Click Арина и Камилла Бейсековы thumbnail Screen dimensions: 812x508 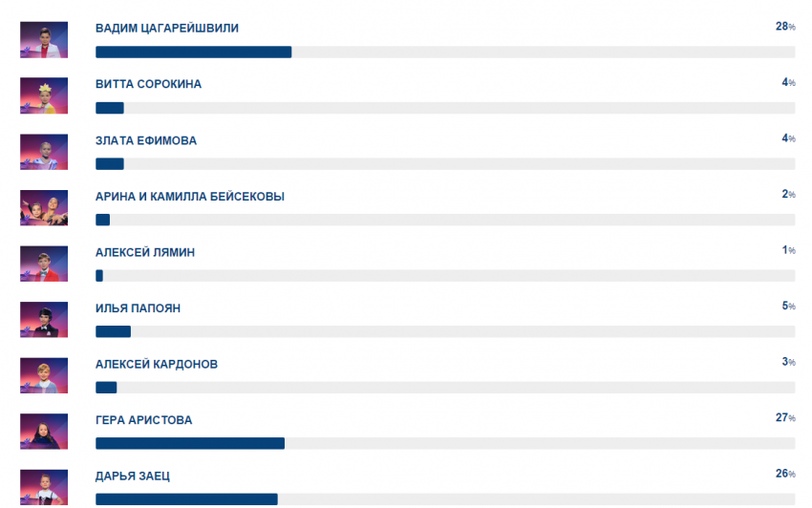tap(44, 207)
